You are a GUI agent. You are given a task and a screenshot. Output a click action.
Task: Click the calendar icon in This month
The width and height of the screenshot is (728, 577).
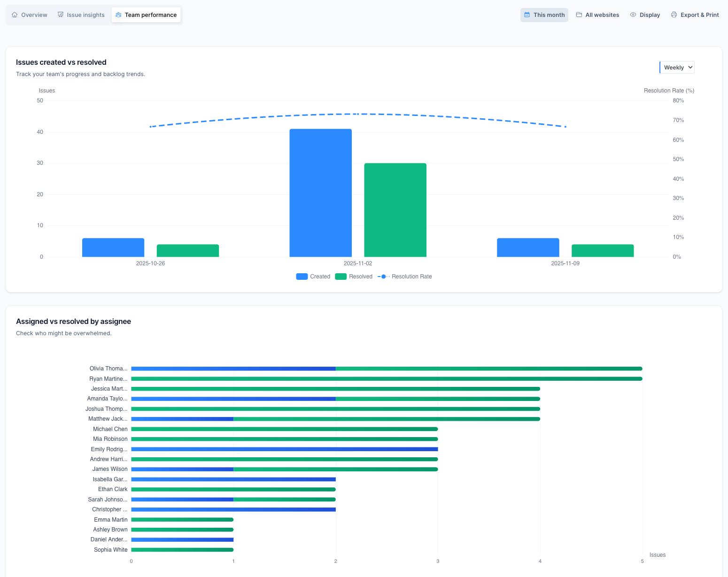pyautogui.click(x=527, y=15)
